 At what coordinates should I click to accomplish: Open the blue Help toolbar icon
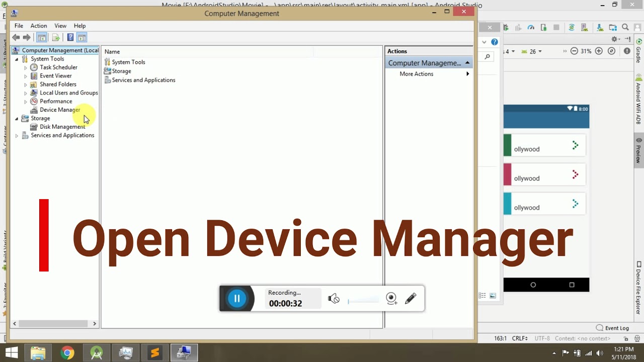click(x=70, y=37)
